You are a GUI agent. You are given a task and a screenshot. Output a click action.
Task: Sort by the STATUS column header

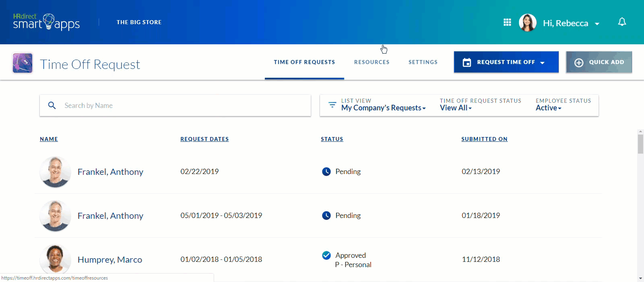tap(332, 139)
